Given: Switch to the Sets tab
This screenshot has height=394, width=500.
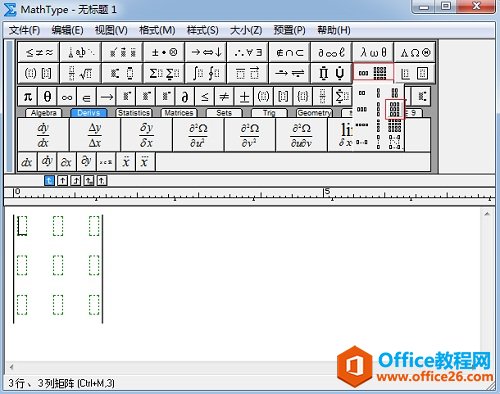Looking at the screenshot, I should click(224, 113).
